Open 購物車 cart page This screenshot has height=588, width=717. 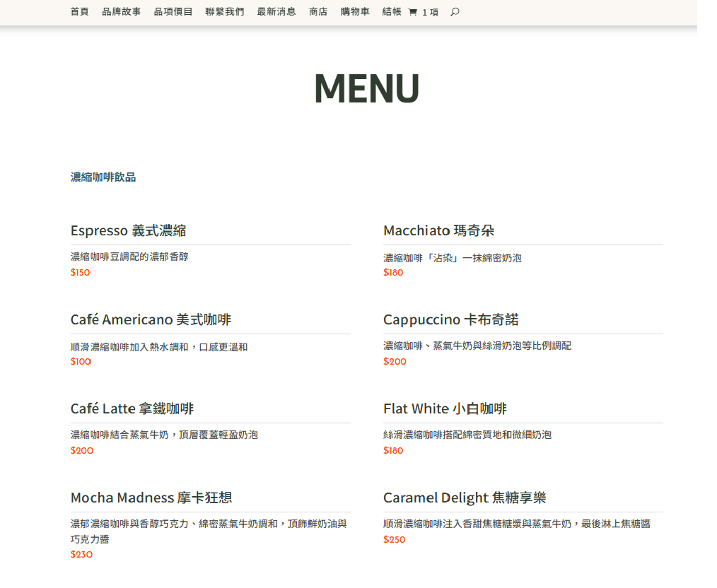[x=355, y=12]
